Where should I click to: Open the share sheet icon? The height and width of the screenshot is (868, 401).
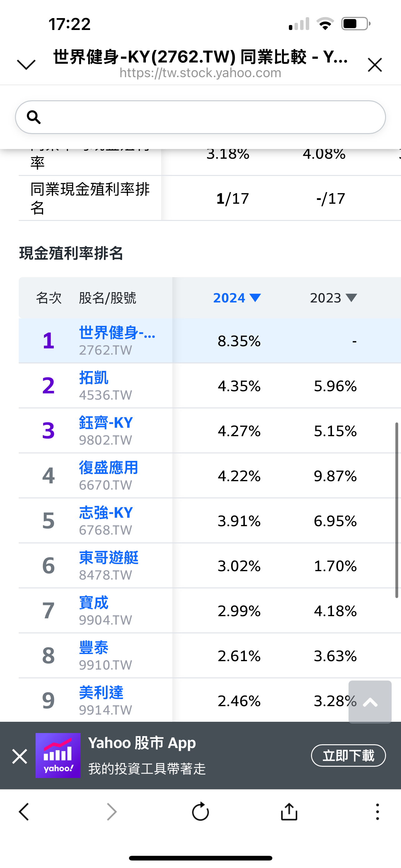pos(289,811)
